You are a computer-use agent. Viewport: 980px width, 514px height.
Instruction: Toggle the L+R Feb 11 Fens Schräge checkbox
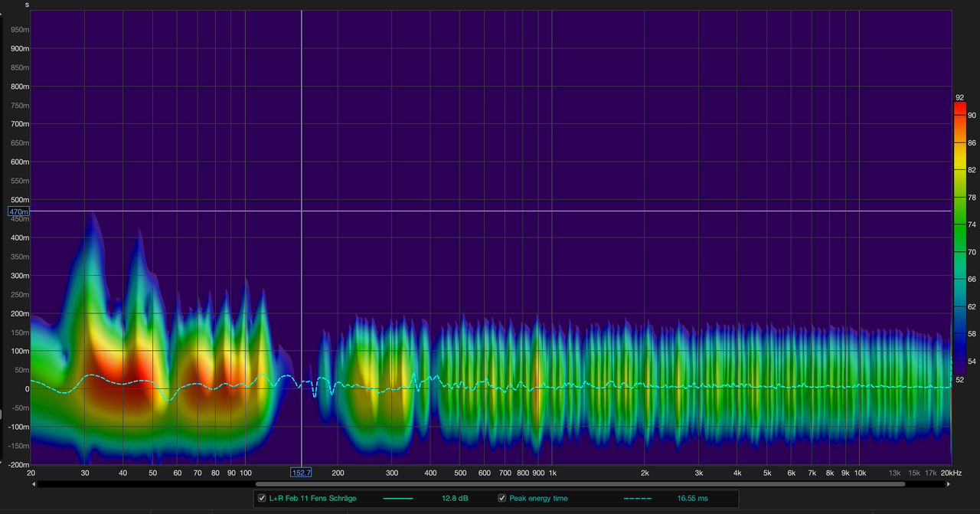[x=262, y=498]
